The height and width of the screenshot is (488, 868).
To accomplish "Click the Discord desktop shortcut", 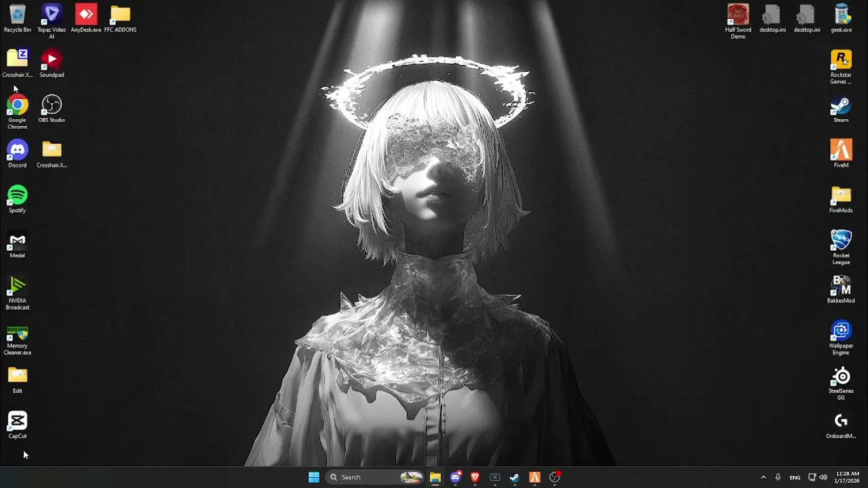I will click(x=18, y=154).
